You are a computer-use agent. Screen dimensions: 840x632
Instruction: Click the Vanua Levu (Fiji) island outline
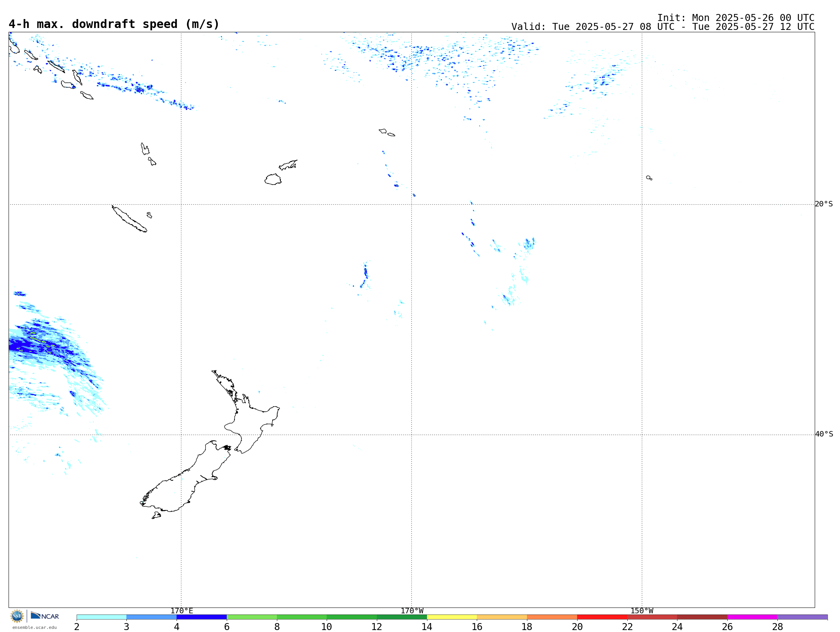coord(288,165)
